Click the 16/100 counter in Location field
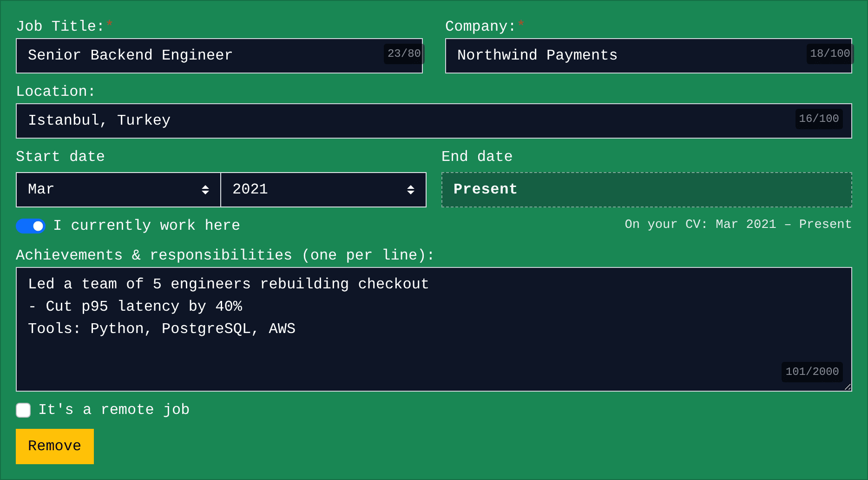 [819, 119]
